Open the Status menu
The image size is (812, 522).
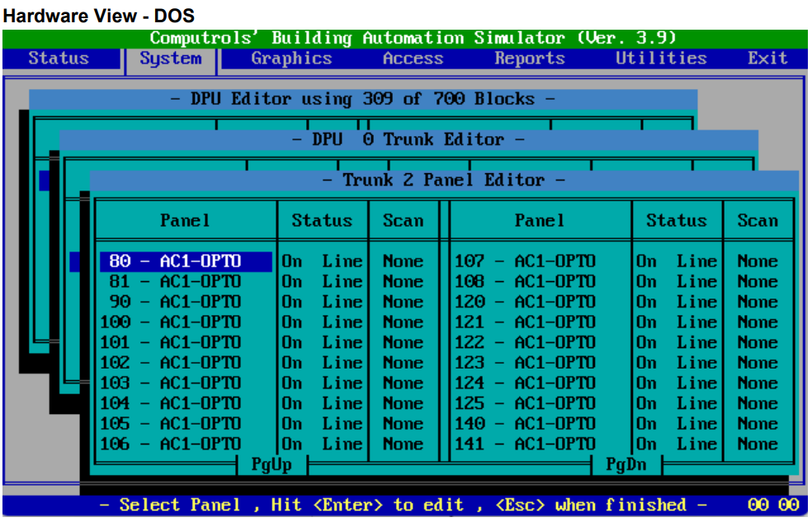(59, 58)
